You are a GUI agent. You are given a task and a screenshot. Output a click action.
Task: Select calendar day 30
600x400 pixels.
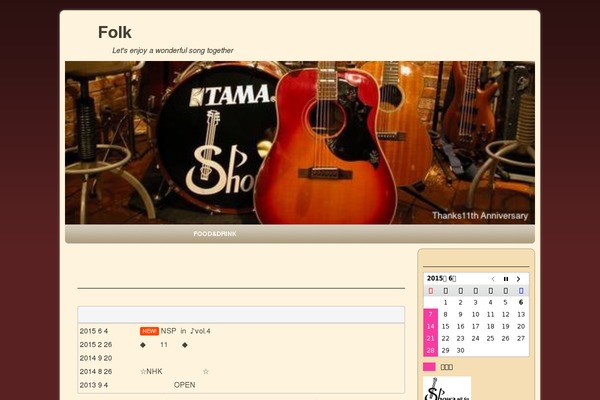460,350
